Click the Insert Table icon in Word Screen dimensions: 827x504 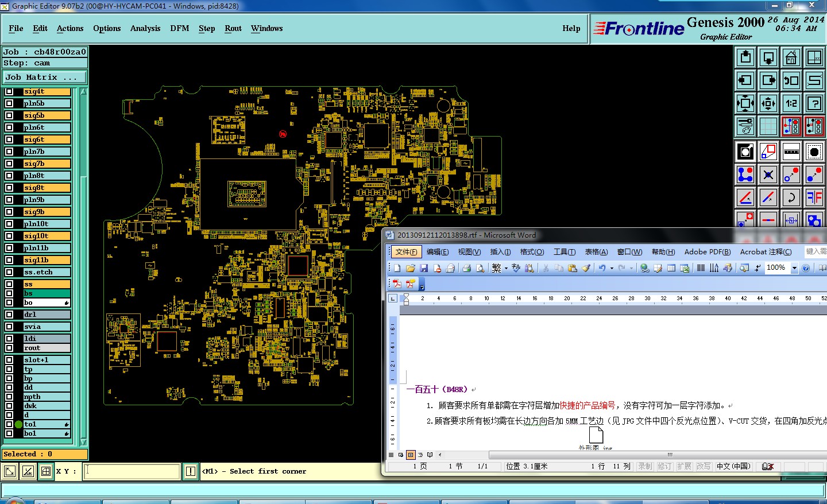coord(671,268)
